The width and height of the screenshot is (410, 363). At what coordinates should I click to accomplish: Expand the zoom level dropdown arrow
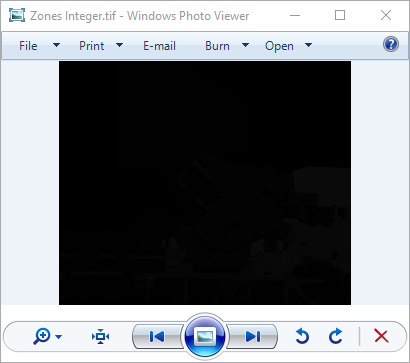pos(58,337)
